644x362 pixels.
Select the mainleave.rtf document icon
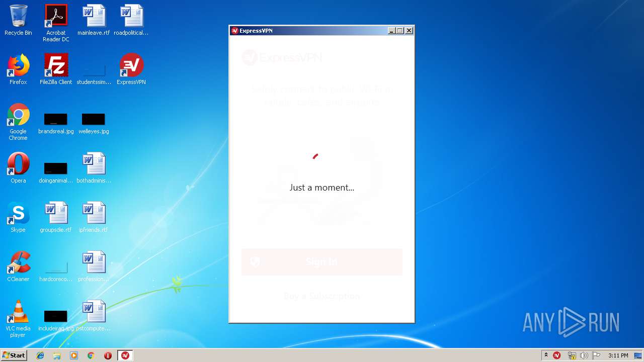click(94, 20)
